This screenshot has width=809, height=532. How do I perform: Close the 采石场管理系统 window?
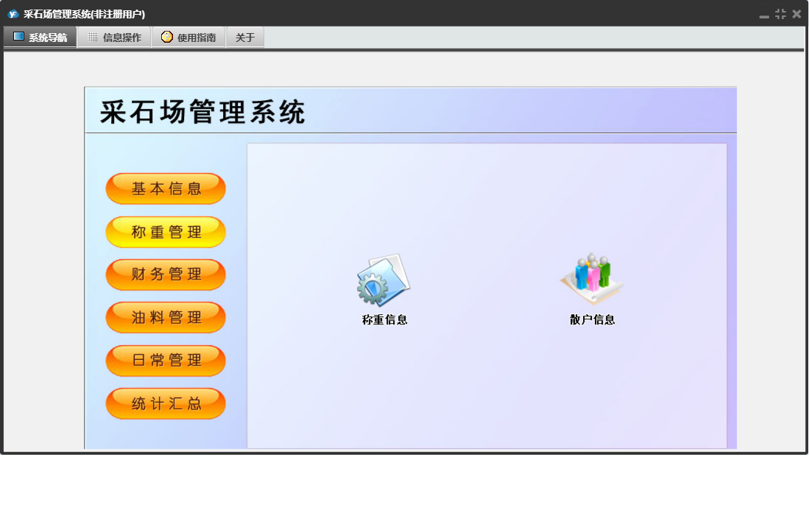[x=796, y=14]
